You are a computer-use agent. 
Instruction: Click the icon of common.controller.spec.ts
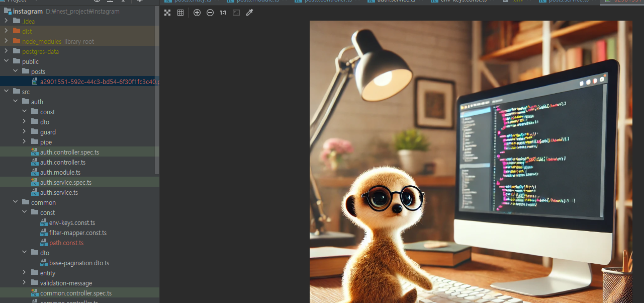(x=35, y=293)
